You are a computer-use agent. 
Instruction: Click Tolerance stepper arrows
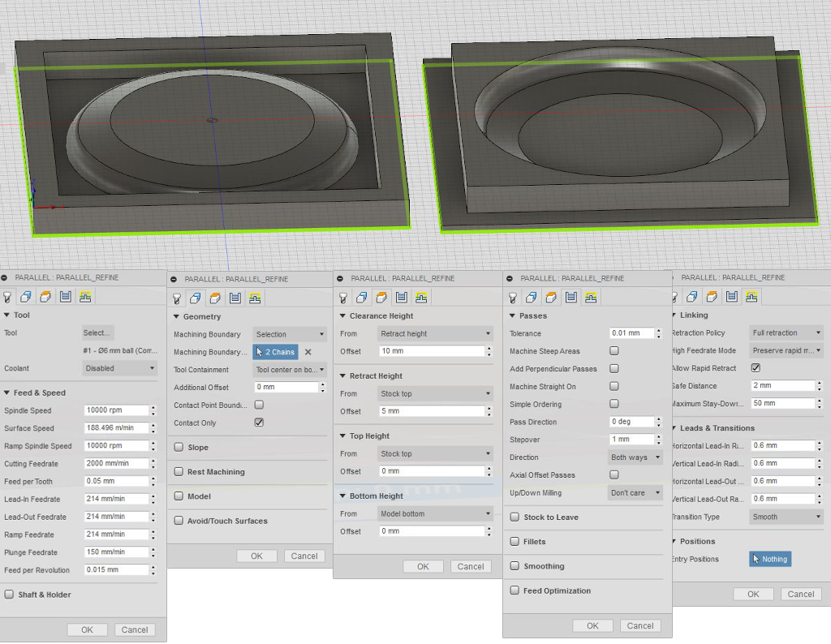pos(659,333)
